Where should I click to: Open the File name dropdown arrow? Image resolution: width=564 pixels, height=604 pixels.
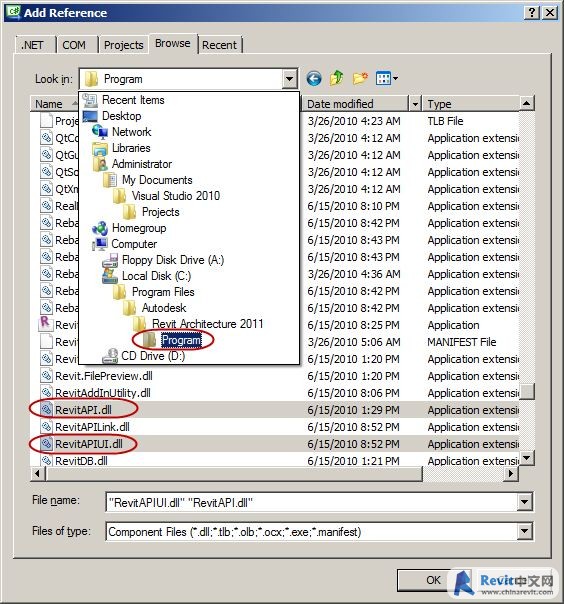[524, 502]
